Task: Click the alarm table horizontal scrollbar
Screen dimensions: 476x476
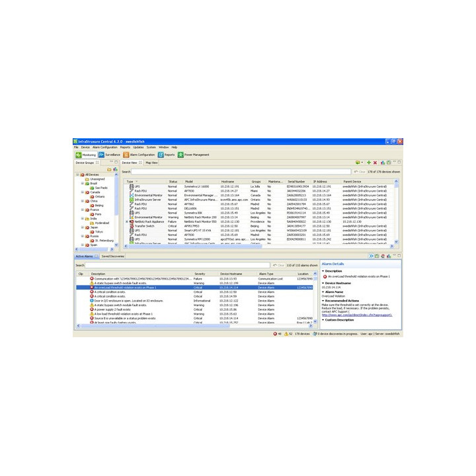Action: pyautogui.click(x=194, y=326)
